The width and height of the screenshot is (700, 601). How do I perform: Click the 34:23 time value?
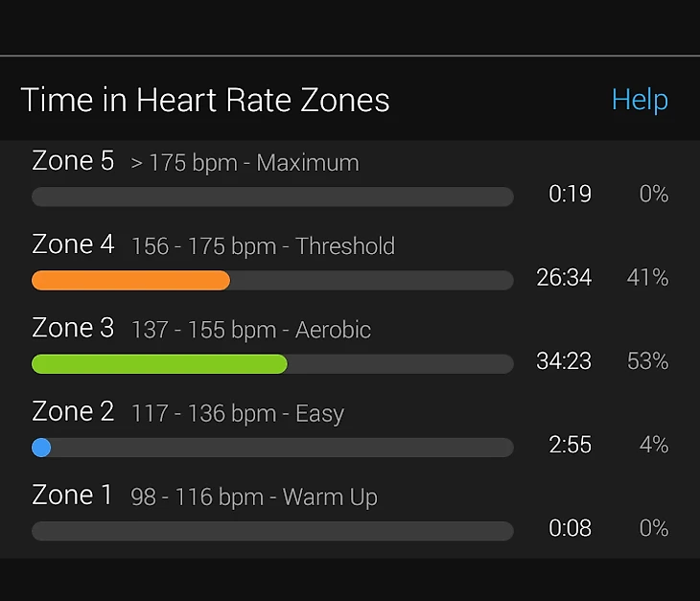[x=564, y=361]
